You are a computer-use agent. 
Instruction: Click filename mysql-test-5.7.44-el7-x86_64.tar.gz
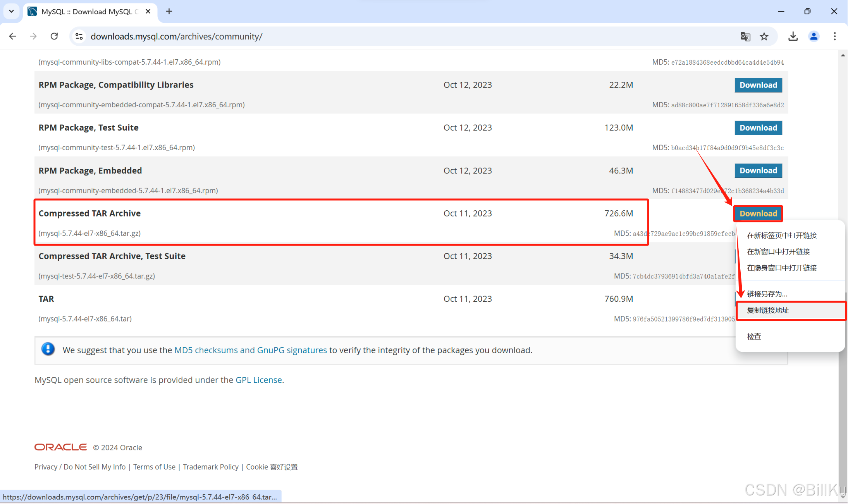97,276
